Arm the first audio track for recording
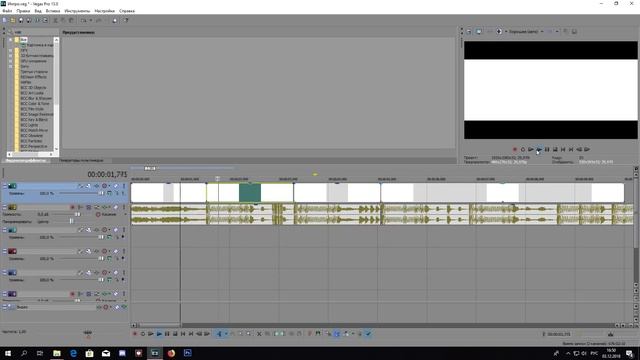640x360 pixels. click(x=73, y=207)
